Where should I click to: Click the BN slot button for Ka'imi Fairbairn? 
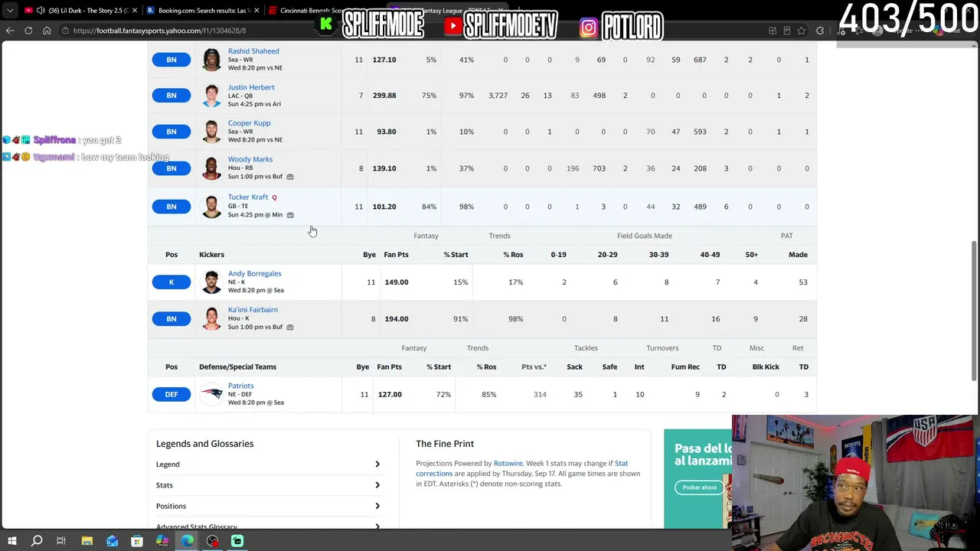(x=171, y=319)
